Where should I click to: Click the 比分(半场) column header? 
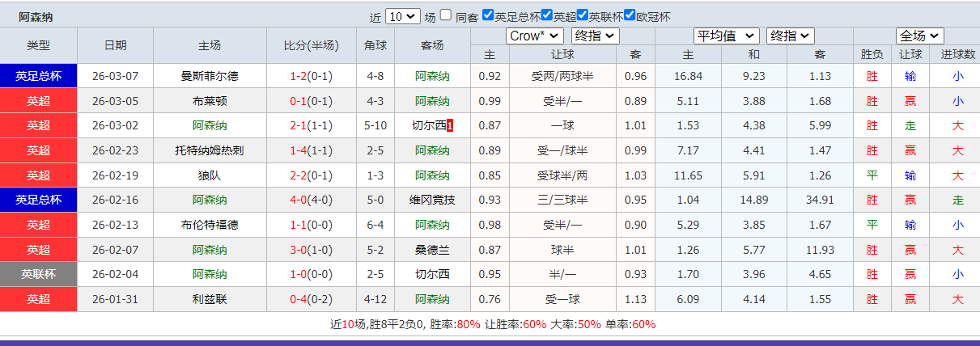point(312,45)
